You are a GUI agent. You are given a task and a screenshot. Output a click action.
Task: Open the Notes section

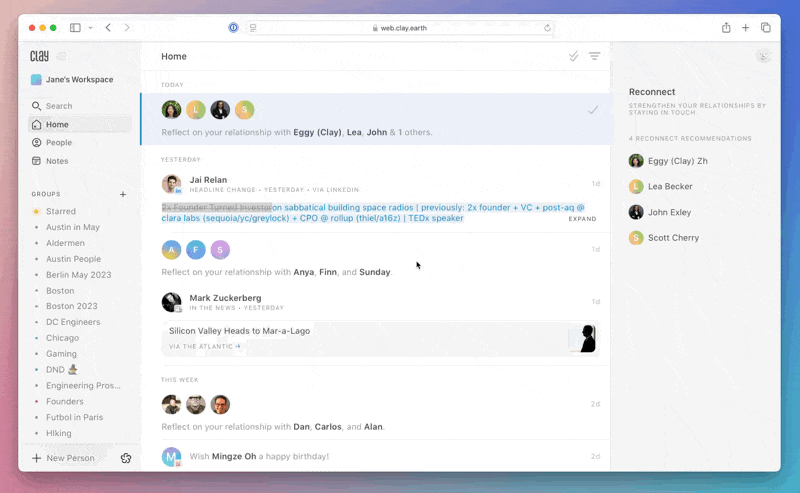point(57,161)
